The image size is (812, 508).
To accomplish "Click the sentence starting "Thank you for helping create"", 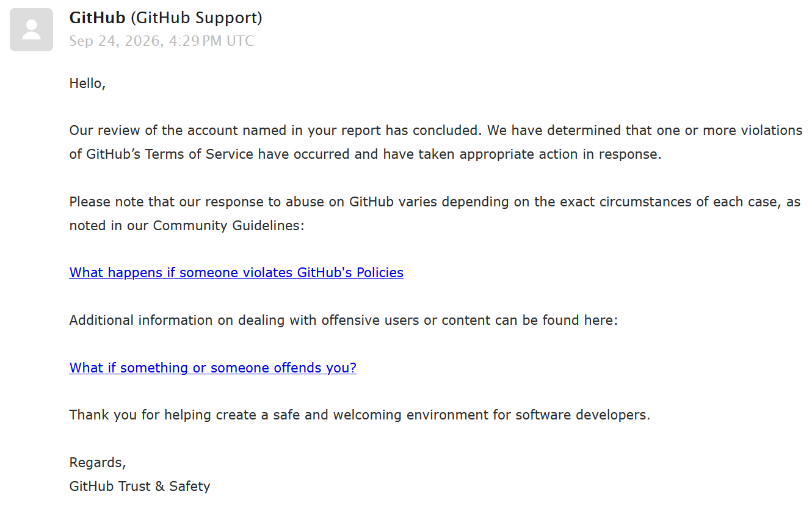I will [360, 415].
